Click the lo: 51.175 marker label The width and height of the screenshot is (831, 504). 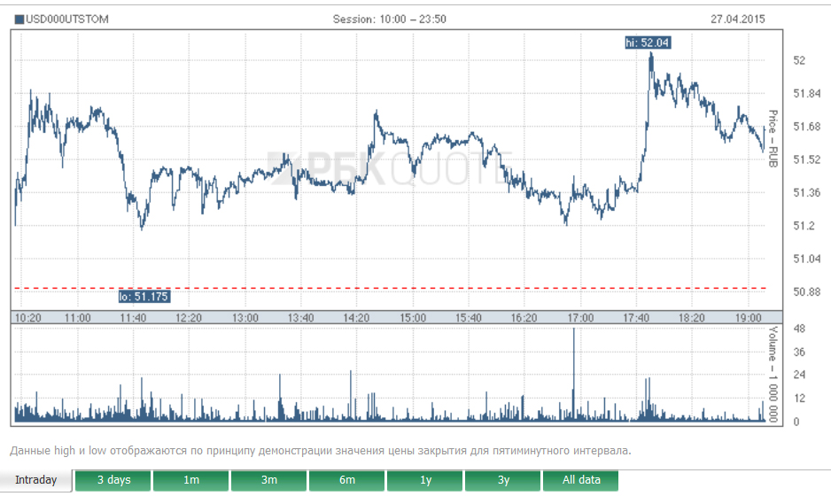pos(144,297)
